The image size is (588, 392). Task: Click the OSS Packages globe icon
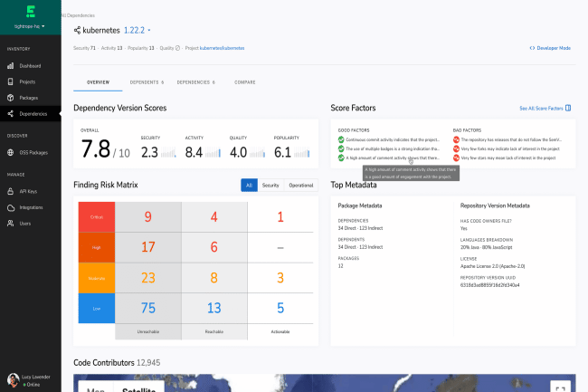point(11,152)
